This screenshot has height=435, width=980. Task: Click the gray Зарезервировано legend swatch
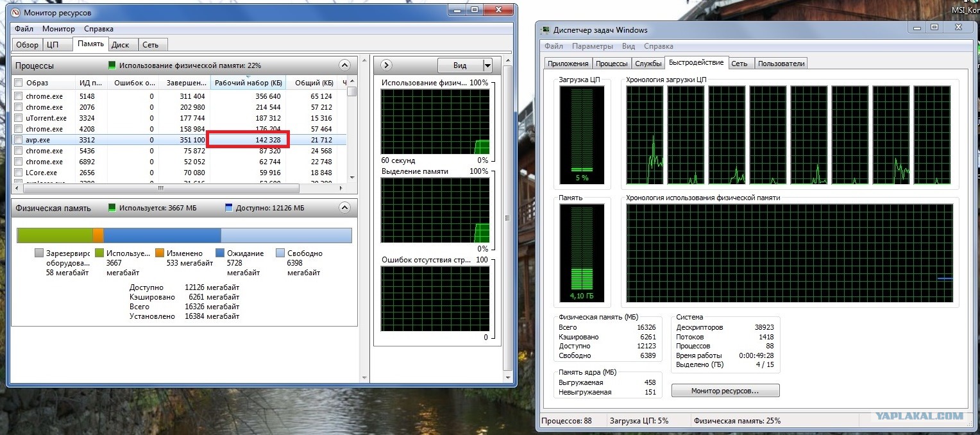pyautogui.click(x=39, y=253)
